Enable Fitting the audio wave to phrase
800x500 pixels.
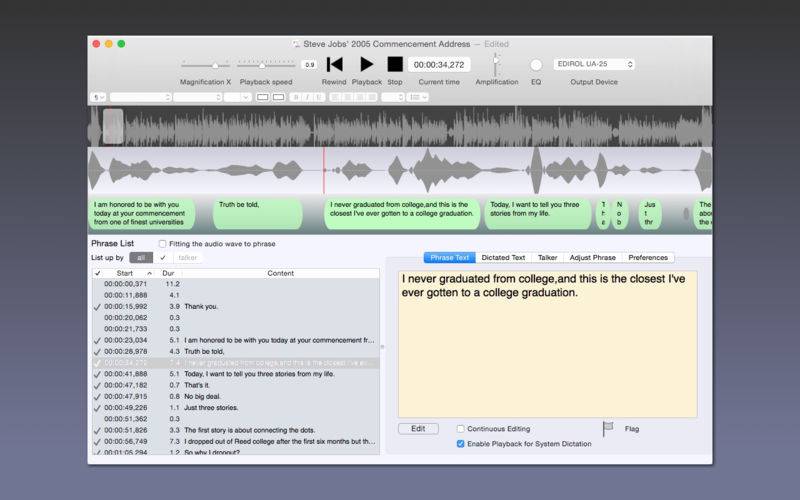pyautogui.click(x=162, y=244)
